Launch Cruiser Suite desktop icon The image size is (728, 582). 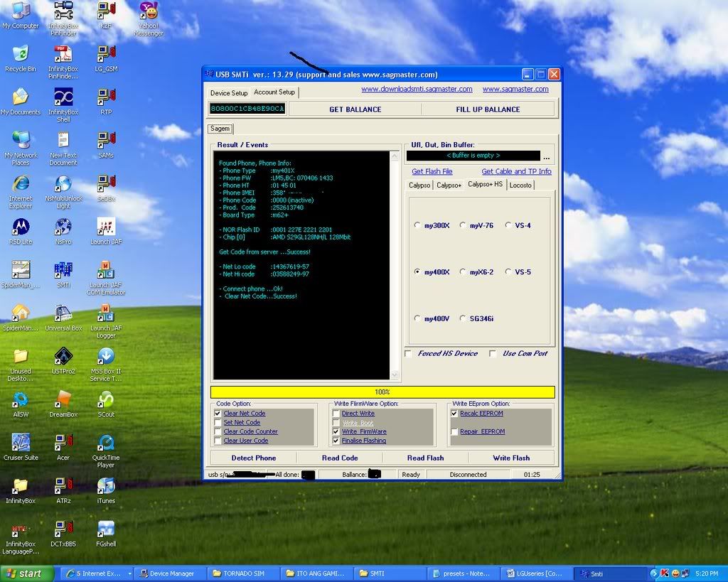click(21, 447)
